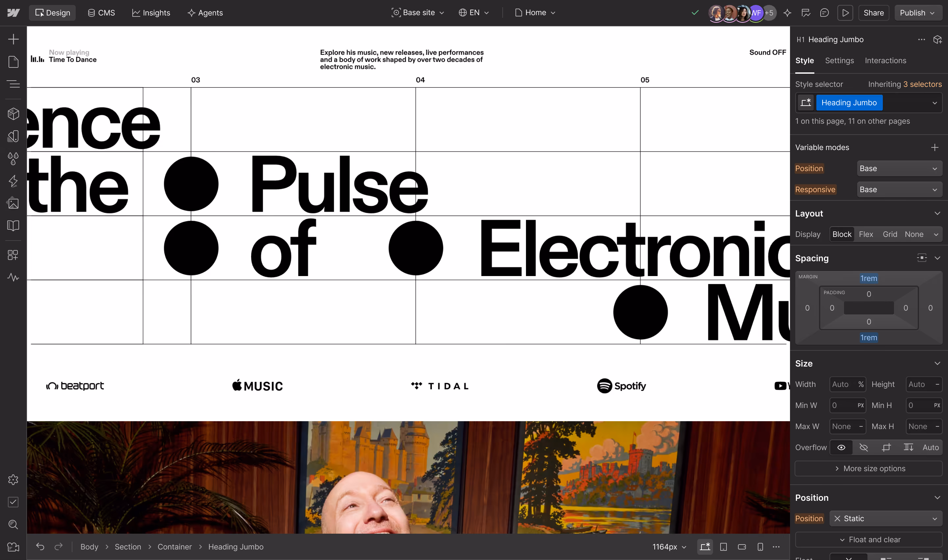The width and height of the screenshot is (948, 560).
Task: Set display to None
Action: pos(914,234)
